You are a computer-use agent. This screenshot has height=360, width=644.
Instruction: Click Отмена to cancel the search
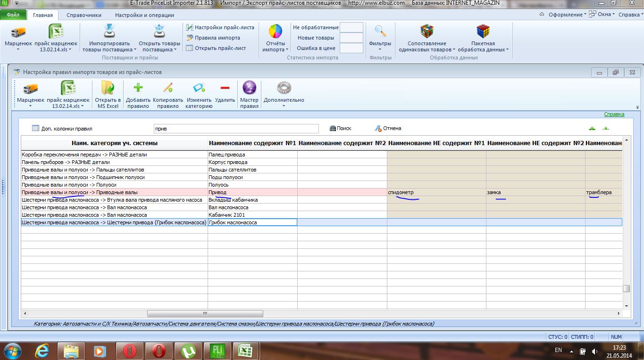pyautogui.click(x=388, y=128)
